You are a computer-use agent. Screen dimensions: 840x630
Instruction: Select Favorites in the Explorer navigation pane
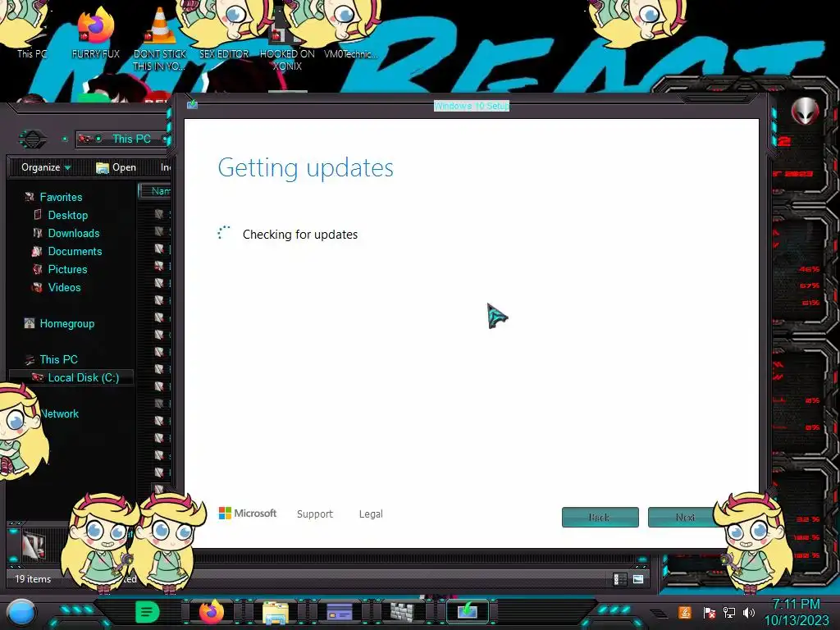pos(61,197)
